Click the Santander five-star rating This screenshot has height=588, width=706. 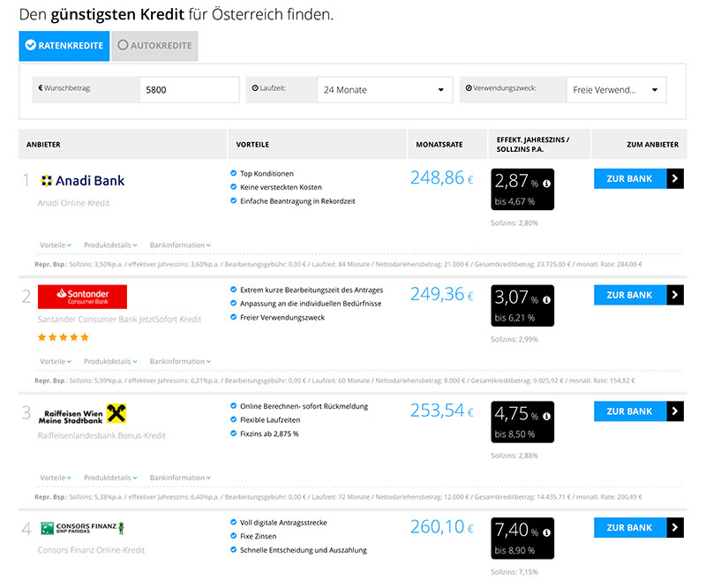click(x=63, y=337)
